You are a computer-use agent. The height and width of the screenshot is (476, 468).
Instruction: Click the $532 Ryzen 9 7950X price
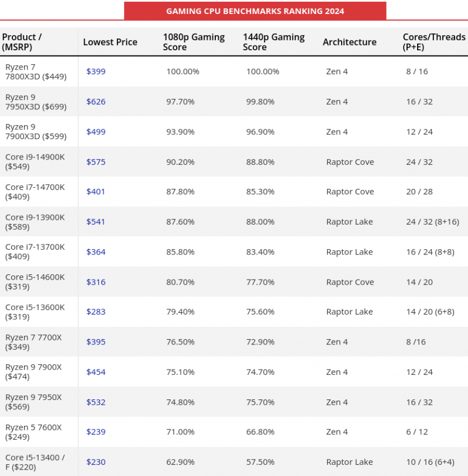coord(96,402)
